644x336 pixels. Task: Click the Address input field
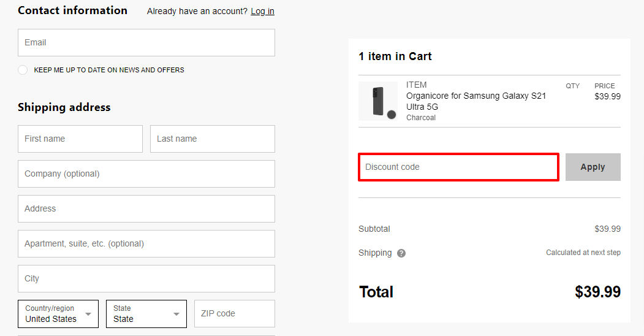(146, 208)
